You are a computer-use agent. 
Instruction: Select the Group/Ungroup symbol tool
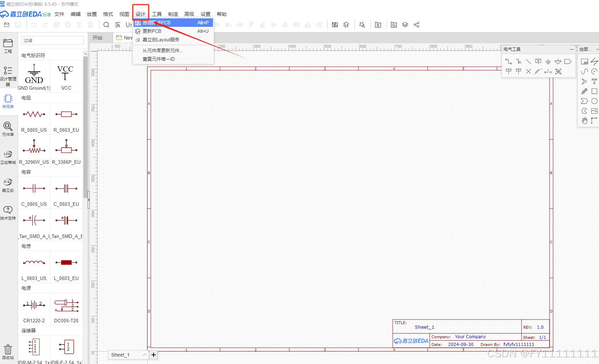pos(558,71)
